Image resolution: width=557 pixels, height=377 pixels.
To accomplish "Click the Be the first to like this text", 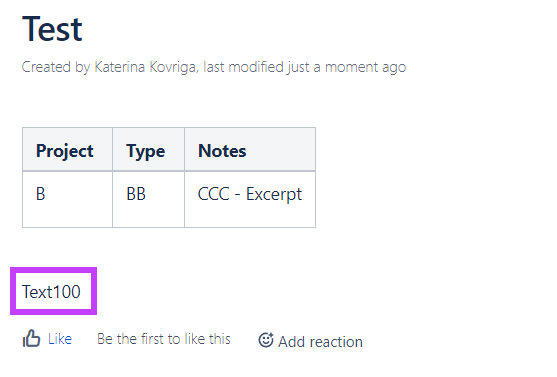I will click(164, 339).
